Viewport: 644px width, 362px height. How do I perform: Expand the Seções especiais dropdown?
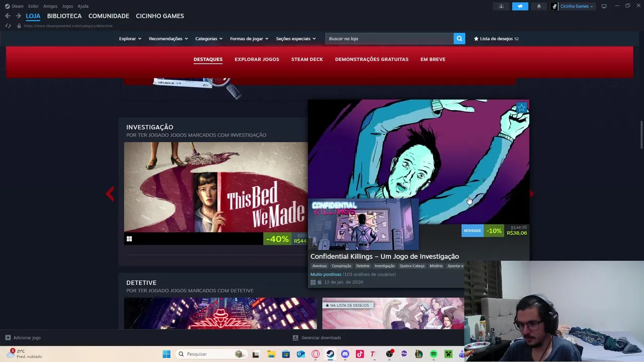pos(296,39)
